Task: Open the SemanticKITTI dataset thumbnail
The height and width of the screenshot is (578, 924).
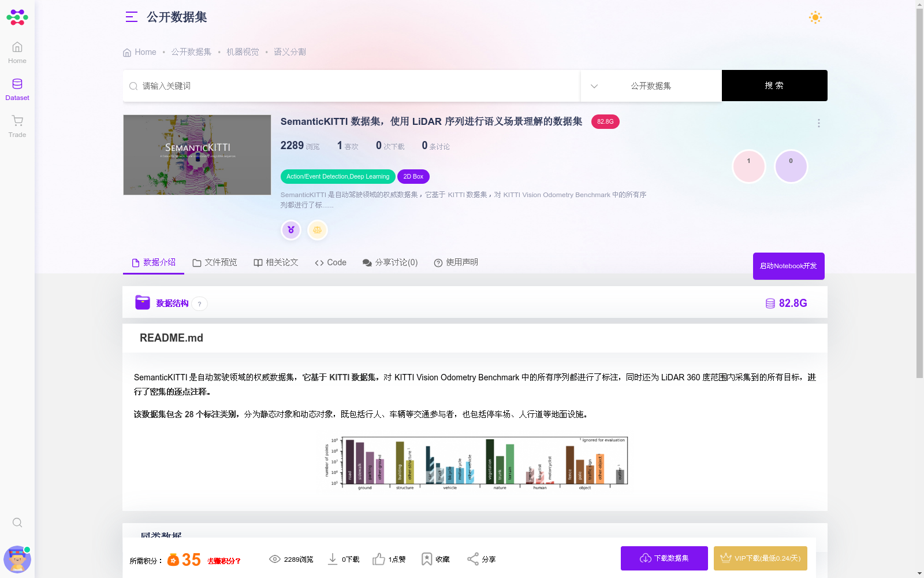Action: (197, 155)
